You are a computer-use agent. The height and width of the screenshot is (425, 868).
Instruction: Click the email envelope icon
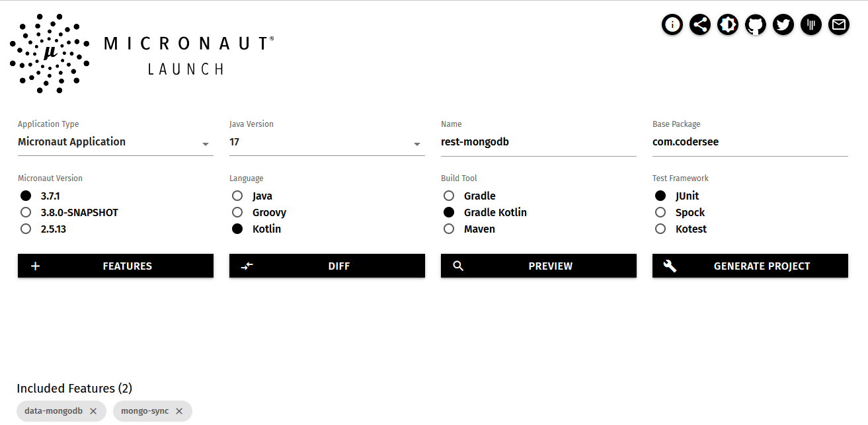point(839,25)
